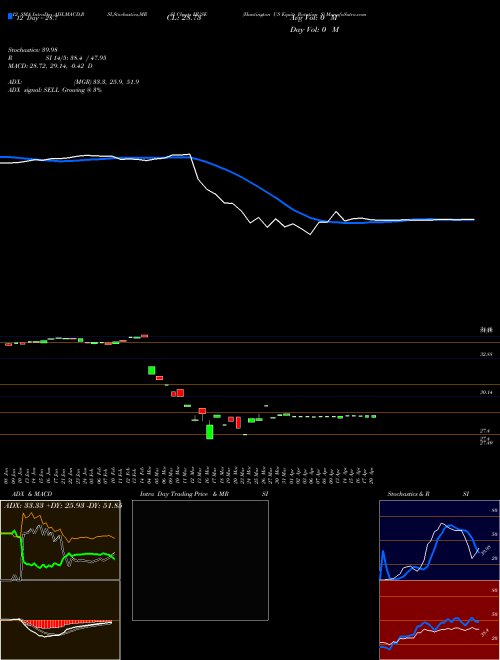
Task: Open the ADX chart with orange and green lines
Action: coord(60,540)
